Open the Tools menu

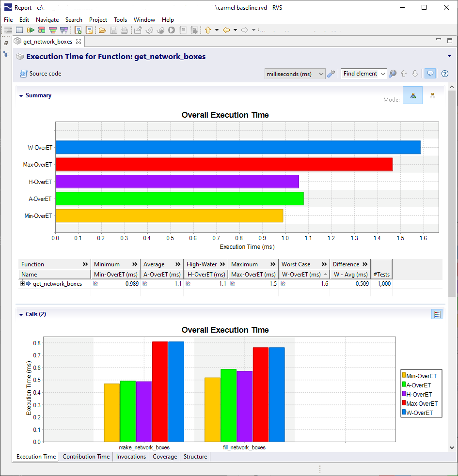pos(120,20)
